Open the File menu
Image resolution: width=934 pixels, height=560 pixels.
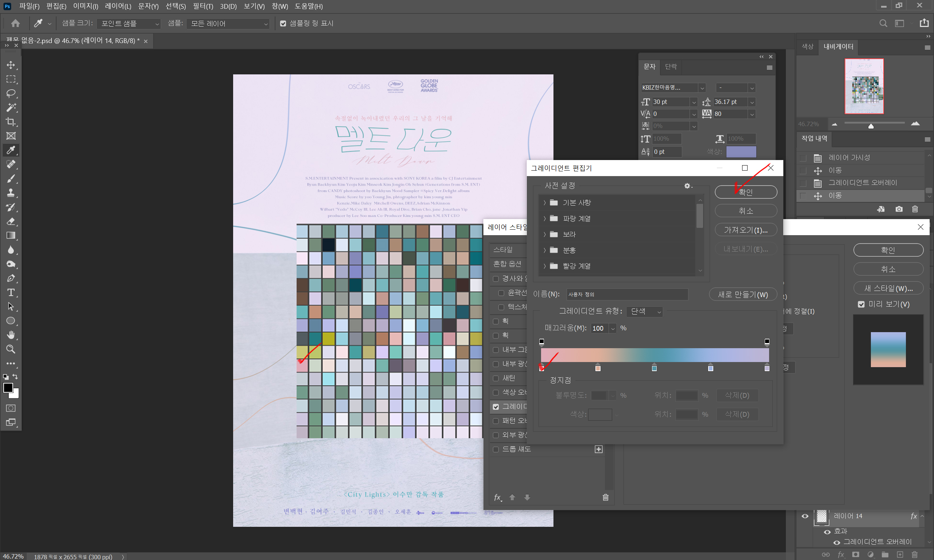(29, 6)
